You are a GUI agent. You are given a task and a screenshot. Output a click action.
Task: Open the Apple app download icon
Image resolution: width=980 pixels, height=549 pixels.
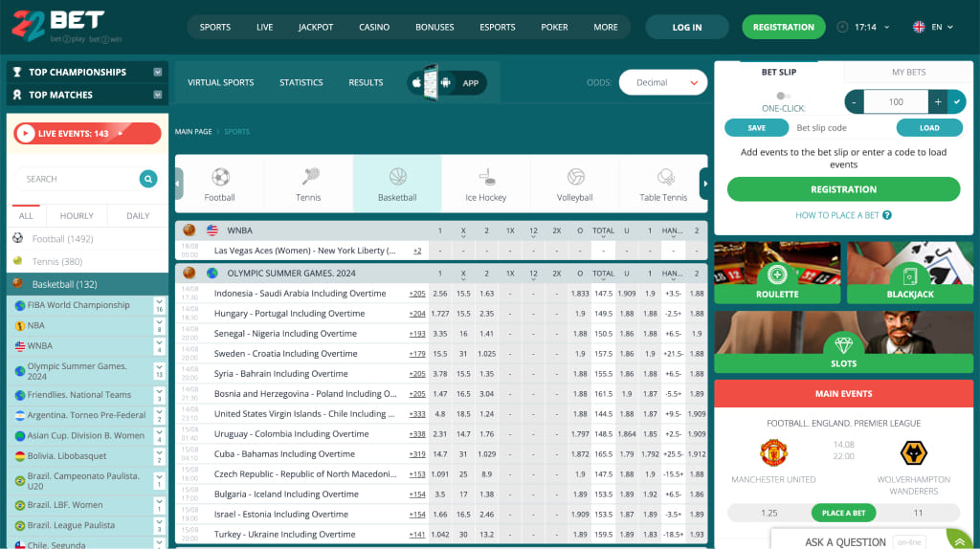point(416,82)
